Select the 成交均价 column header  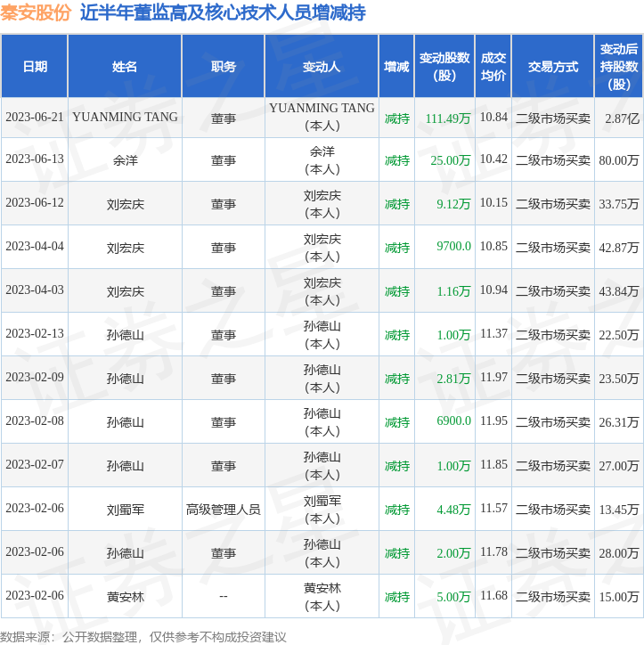(x=493, y=66)
